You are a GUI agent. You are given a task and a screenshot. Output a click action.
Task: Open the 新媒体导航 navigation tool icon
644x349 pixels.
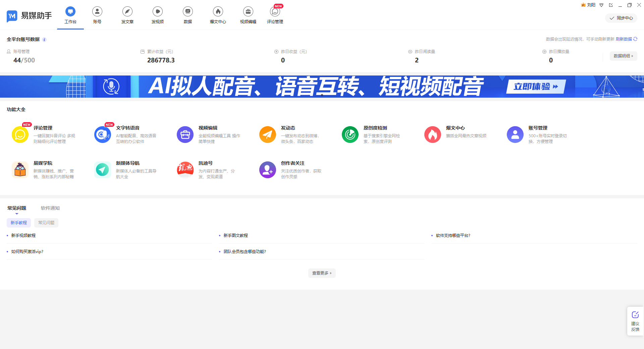point(102,169)
